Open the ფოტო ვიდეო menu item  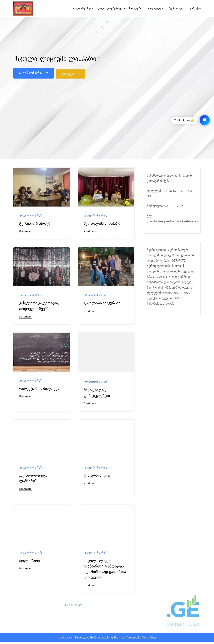(155, 9)
